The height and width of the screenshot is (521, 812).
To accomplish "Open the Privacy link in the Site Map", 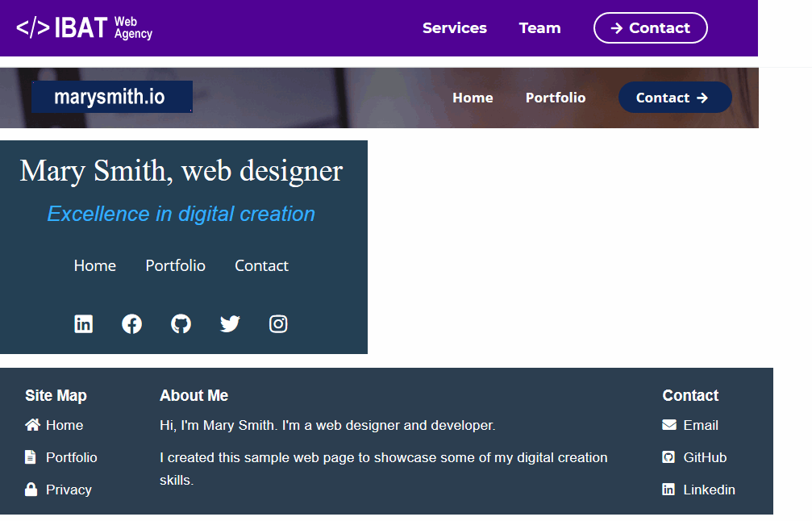I will 69,490.
